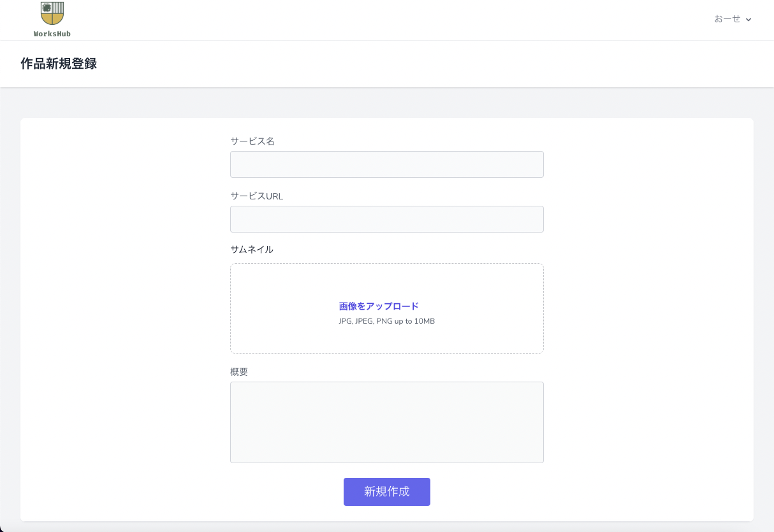The width and height of the screenshot is (774, 532).
Task: Open the おーせ username menu item
Action: (727, 19)
